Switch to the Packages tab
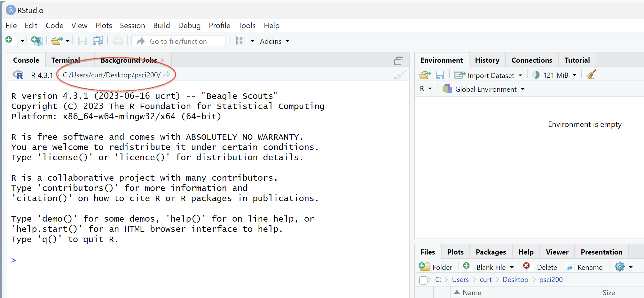This screenshot has width=644, height=298. pos(491,252)
